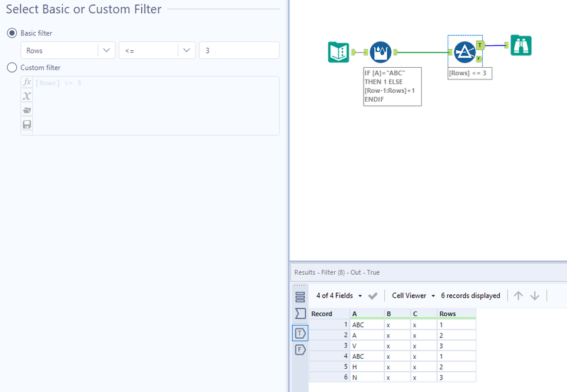Image resolution: width=567 pixels, height=392 pixels.
Task: Click cell A in record 2
Action: coord(367,336)
